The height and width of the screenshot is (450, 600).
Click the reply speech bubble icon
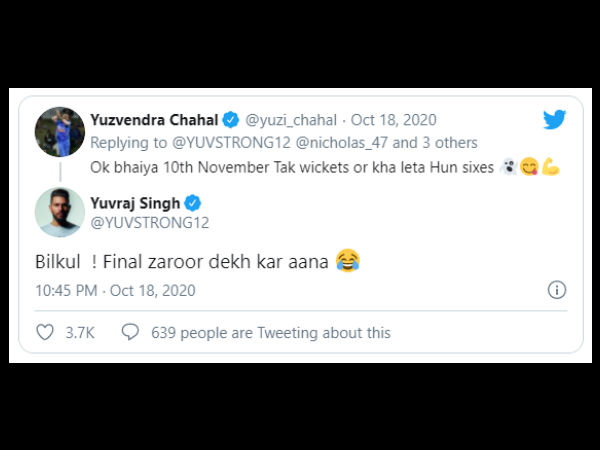[x=129, y=332]
